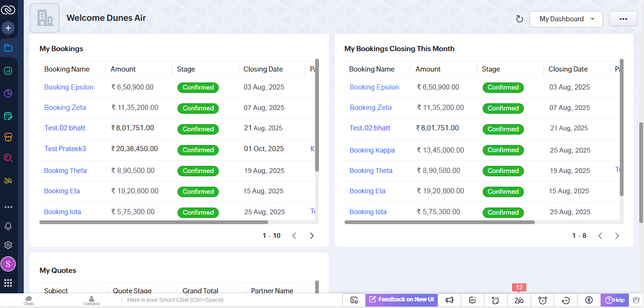This screenshot has width=644, height=308.
Task: Click the Zia icon in the left sidebar
Action: (x=8, y=180)
